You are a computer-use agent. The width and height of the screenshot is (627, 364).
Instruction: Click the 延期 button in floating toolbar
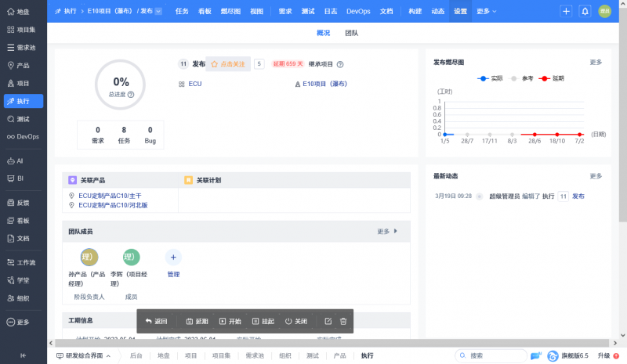197,321
